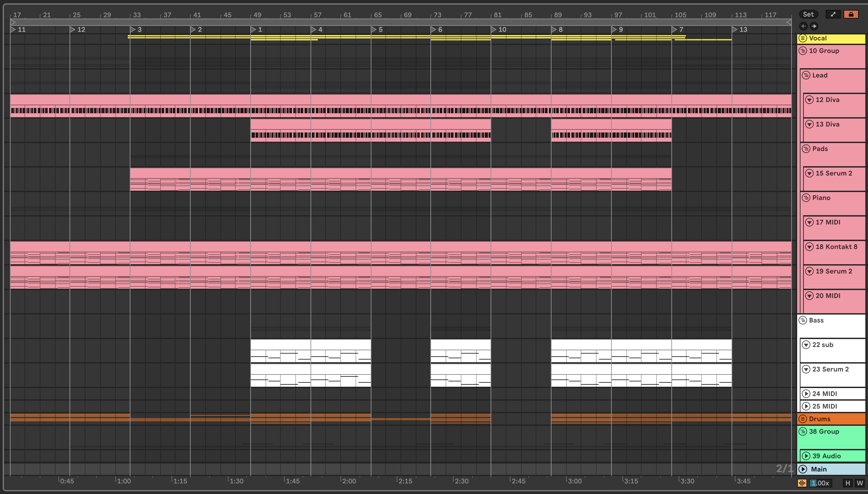The width and height of the screenshot is (868, 494).
Task: Fold the Piano group track
Action: click(806, 198)
